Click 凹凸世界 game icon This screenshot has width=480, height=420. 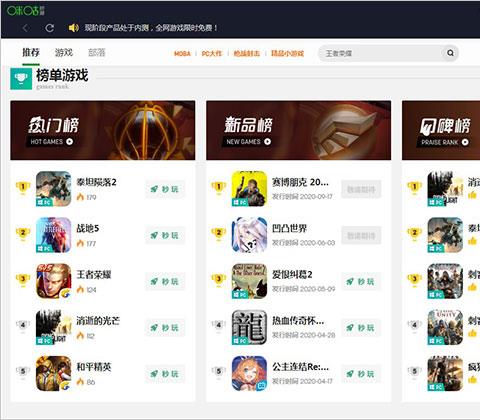point(249,235)
